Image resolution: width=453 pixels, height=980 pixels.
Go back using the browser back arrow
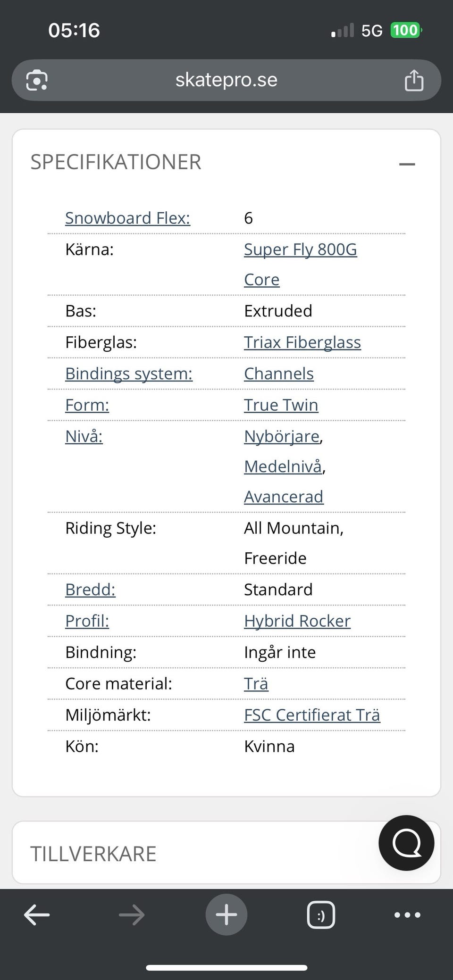37,915
